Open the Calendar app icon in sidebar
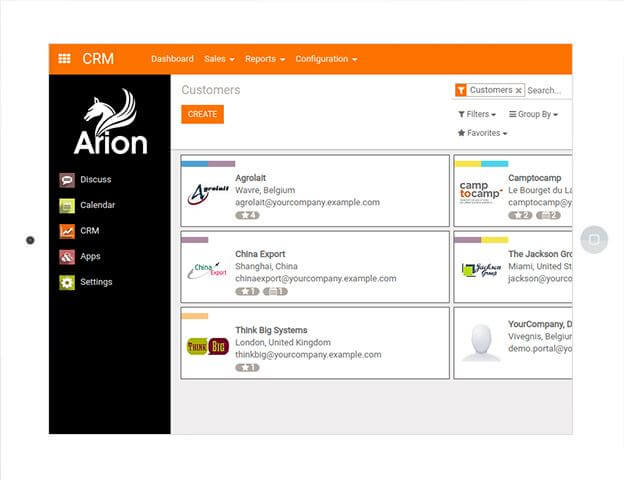 point(67,206)
